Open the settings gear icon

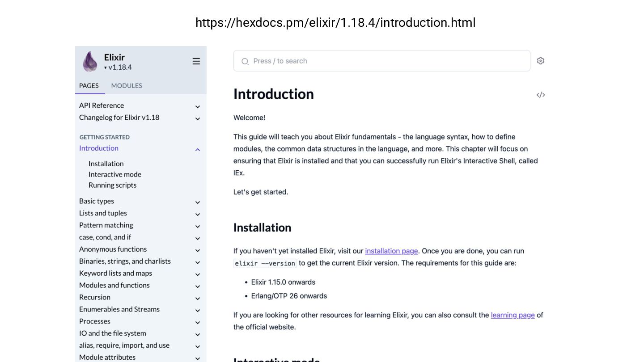click(x=540, y=61)
